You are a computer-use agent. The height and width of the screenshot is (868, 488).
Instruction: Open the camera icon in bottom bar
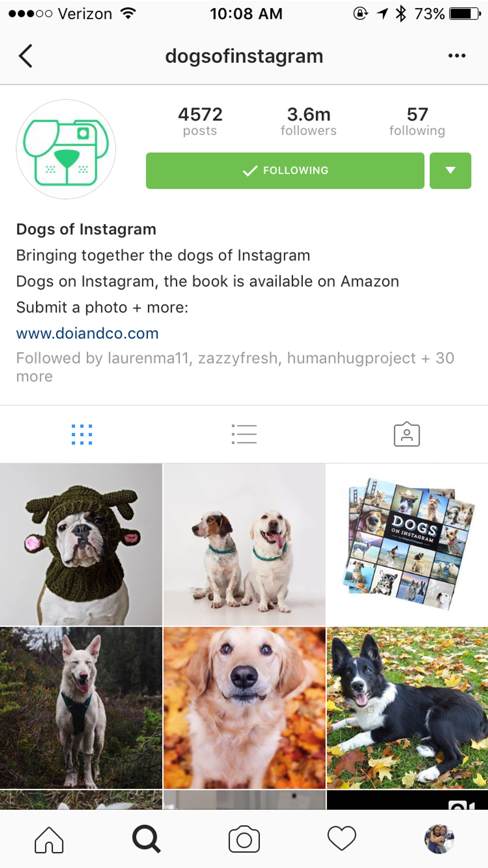click(244, 839)
